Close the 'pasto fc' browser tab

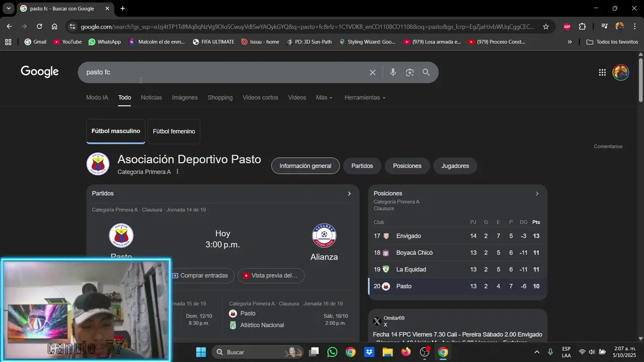[107, 9]
